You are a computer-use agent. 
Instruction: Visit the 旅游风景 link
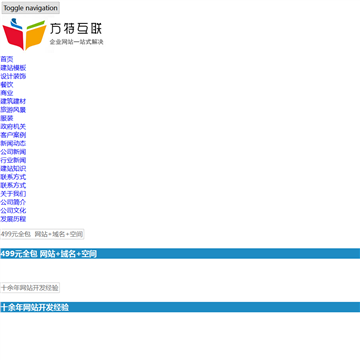pyautogui.click(x=13, y=110)
